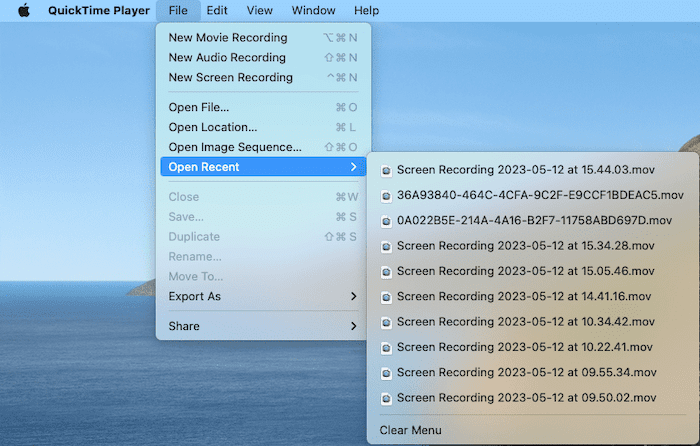Click file icon beside 36A93840-464C-4CFA movie
The image size is (700, 446).
pos(386,195)
